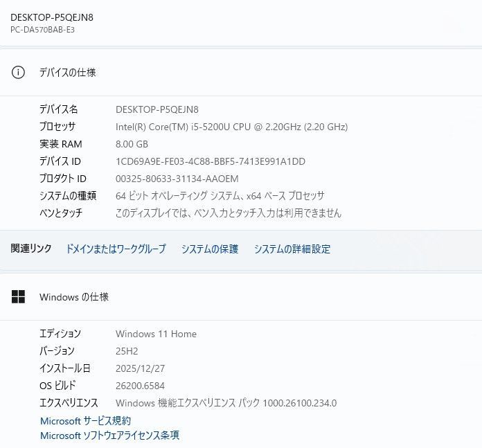Select the DESKTOP-P5QEJN8 title at top

(52, 17)
